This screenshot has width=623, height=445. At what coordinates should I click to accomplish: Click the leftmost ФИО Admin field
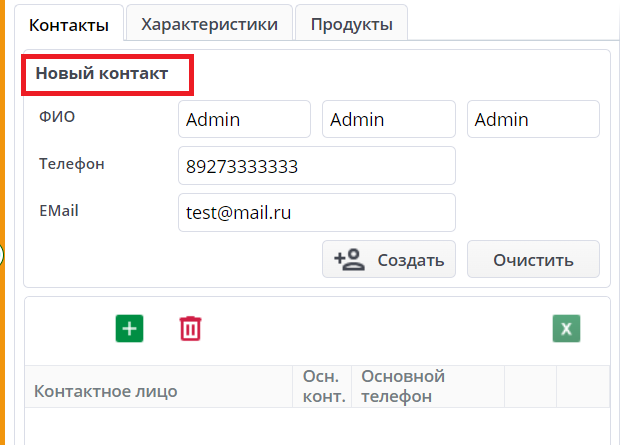pyautogui.click(x=244, y=120)
